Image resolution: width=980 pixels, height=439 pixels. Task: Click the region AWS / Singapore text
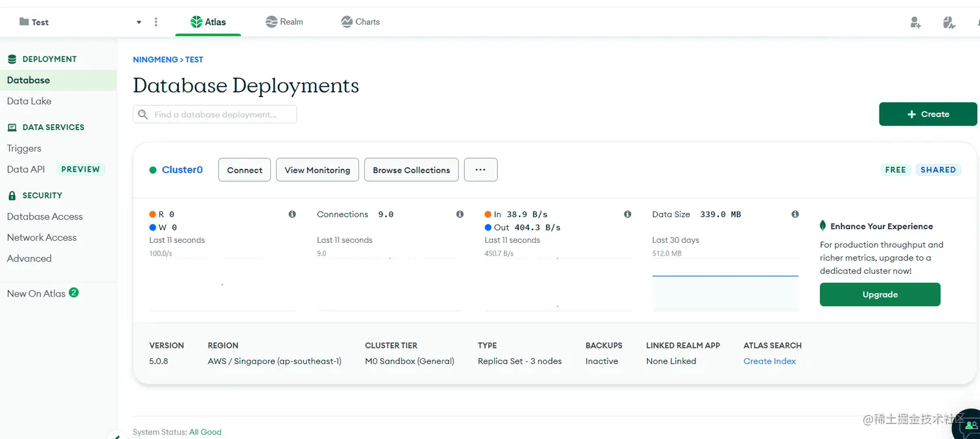[x=275, y=361]
